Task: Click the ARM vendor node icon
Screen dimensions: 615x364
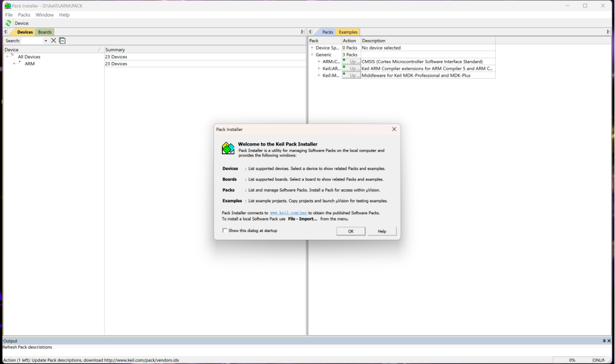Action: pyautogui.click(x=19, y=63)
